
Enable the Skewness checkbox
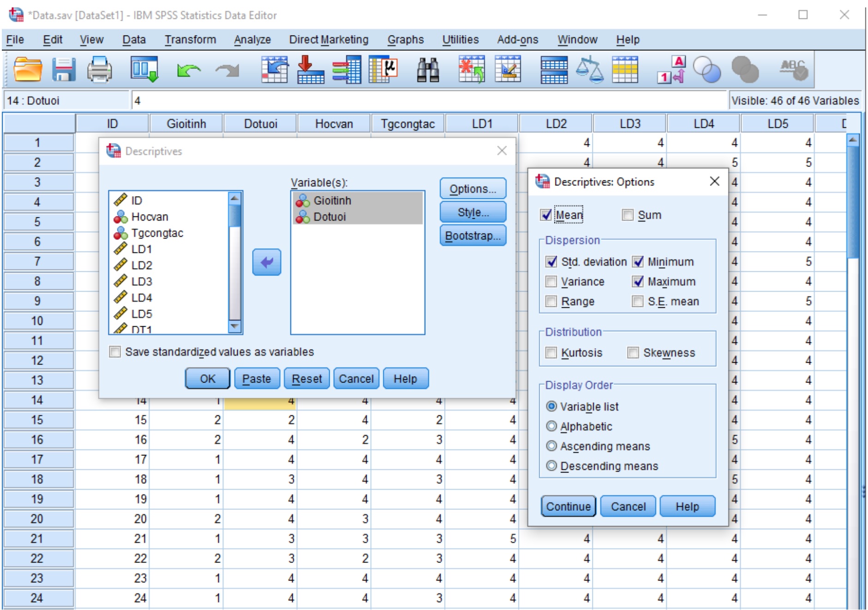pos(633,353)
